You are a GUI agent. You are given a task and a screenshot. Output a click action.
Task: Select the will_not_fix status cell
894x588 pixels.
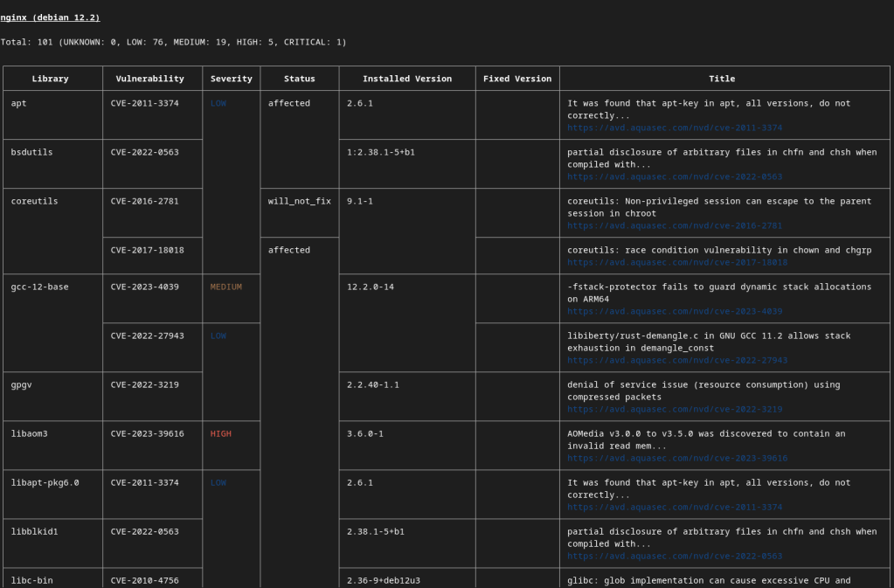click(299, 201)
